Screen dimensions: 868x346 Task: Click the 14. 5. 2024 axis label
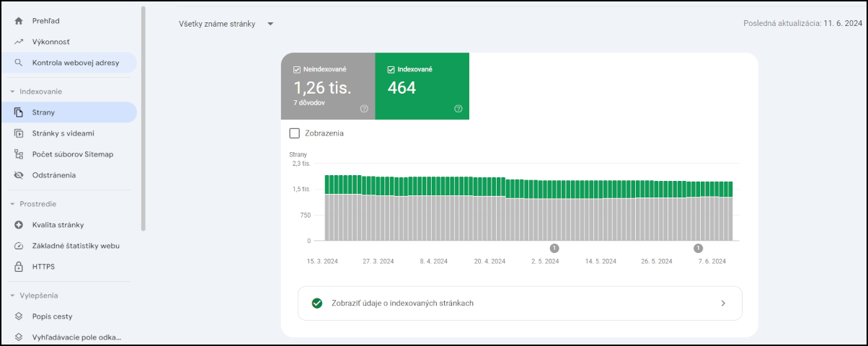[x=602, y=262]
